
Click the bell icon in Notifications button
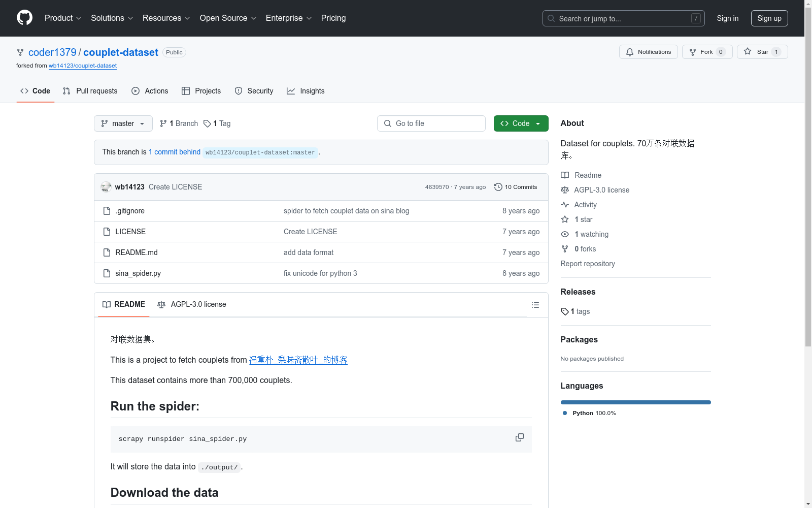(x=630, y=52)
